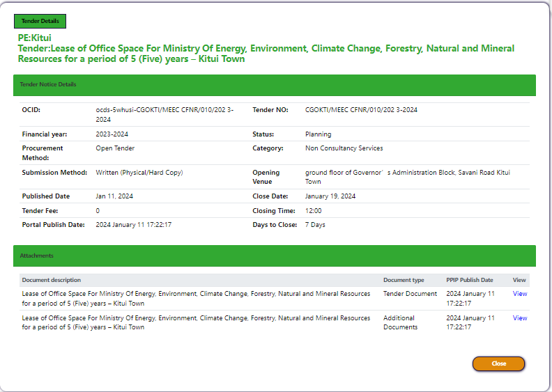Click Published Date value Jan 11, 2024
The image size is (552, 392).
(114, 196)
